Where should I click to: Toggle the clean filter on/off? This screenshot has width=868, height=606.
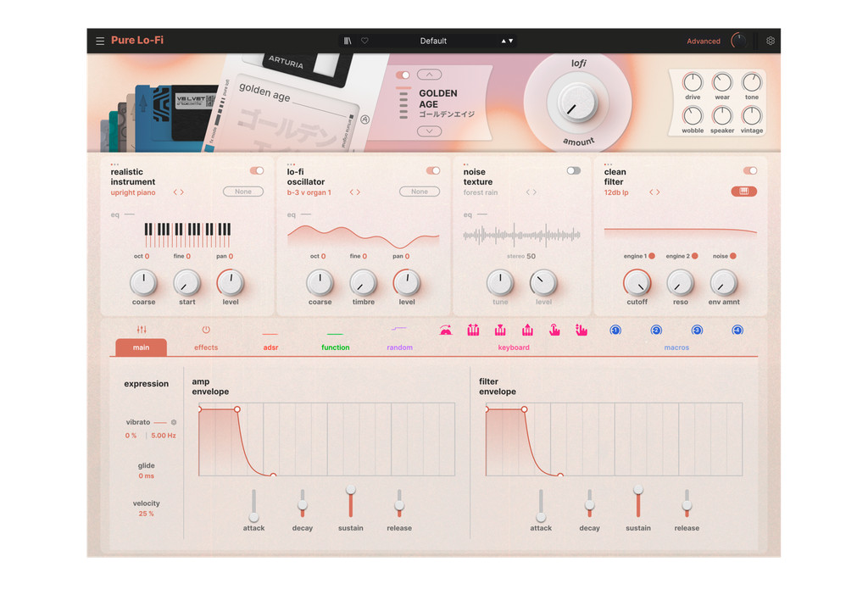click(x=750, y=170)
